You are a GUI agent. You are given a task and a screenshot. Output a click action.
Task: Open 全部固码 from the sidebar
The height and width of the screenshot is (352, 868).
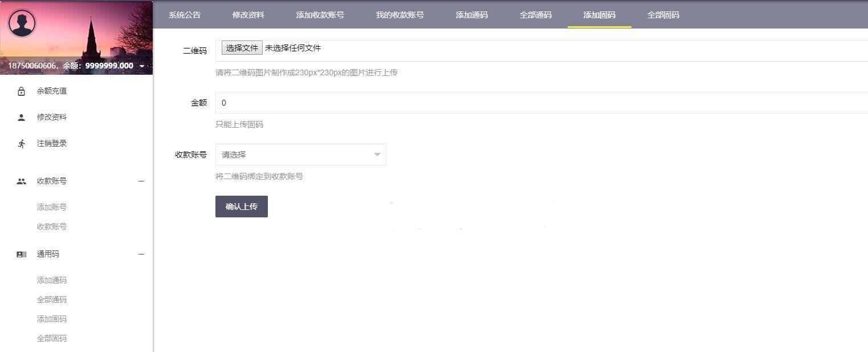[x=52, y=338]
